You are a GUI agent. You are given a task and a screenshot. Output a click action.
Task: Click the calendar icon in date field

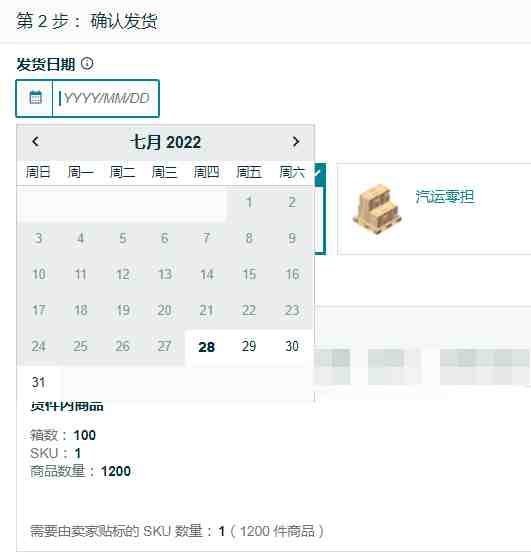point(35,98)
